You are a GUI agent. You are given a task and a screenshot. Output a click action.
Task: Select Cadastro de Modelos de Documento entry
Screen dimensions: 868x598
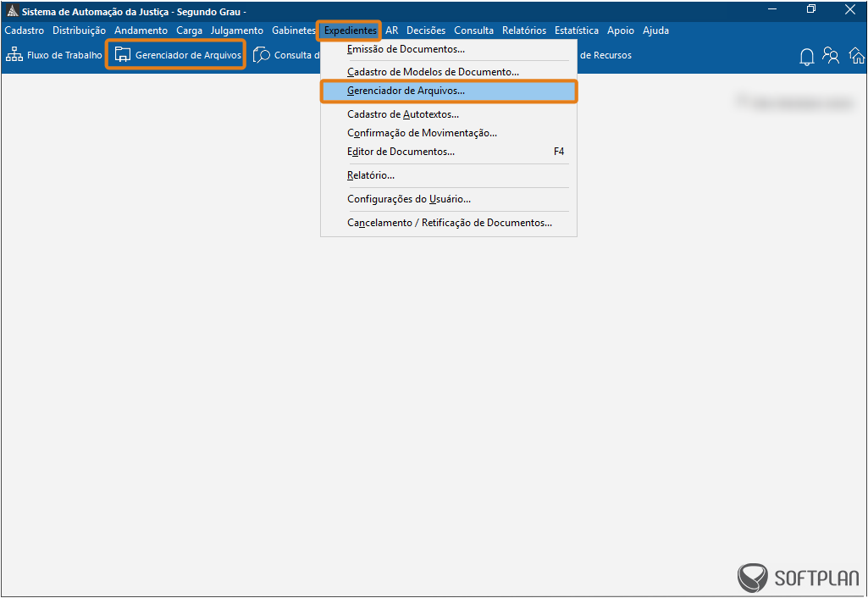(x=449, y=72)
